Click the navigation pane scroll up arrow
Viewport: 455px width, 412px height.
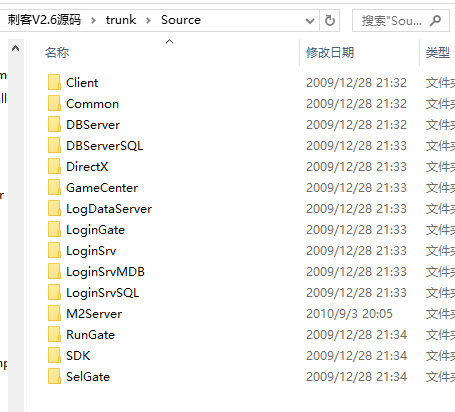tap(15, 49)
